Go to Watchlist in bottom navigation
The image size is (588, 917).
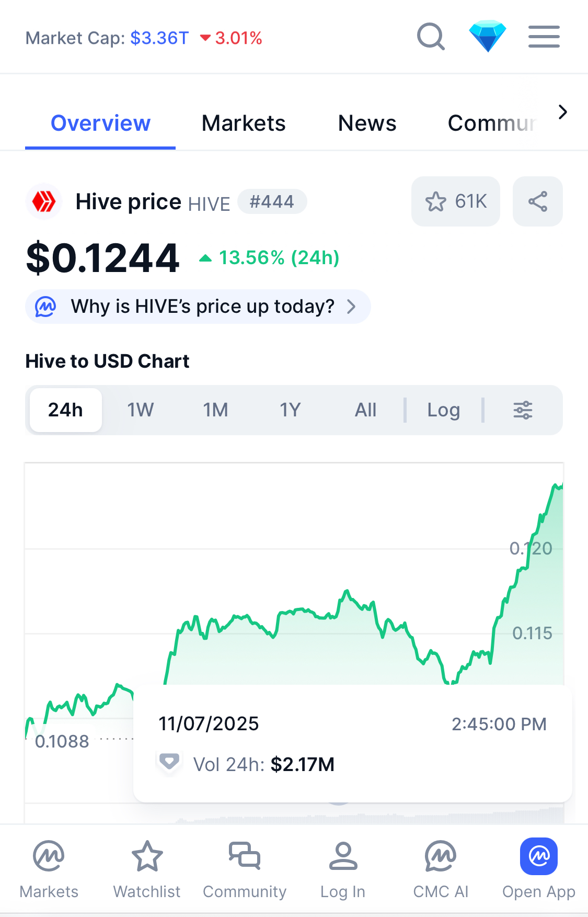[x=147, y=868]
